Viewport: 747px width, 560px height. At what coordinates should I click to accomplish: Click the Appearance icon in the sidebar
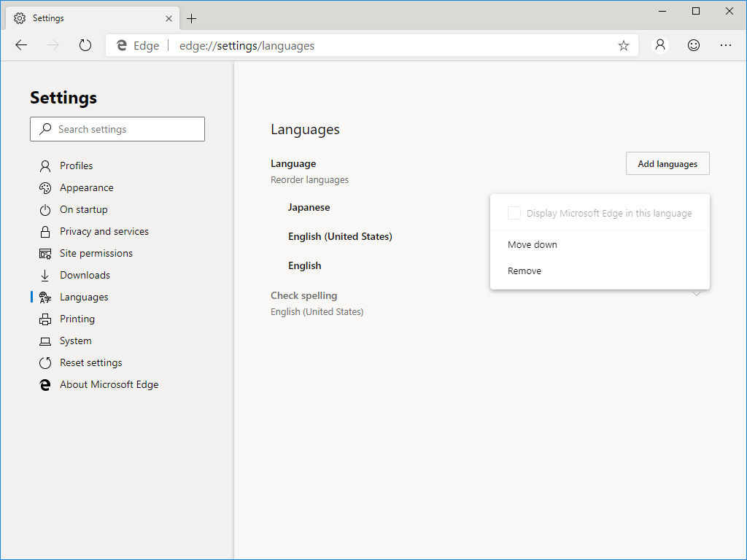click(x=45, y=187)
